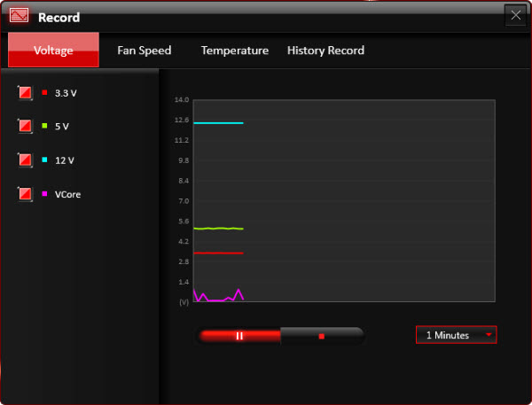Image resolution: width=532 pixels, height=405 pixels.
Task: Click the green 5 V line in graph
Action: coord(218,229)
